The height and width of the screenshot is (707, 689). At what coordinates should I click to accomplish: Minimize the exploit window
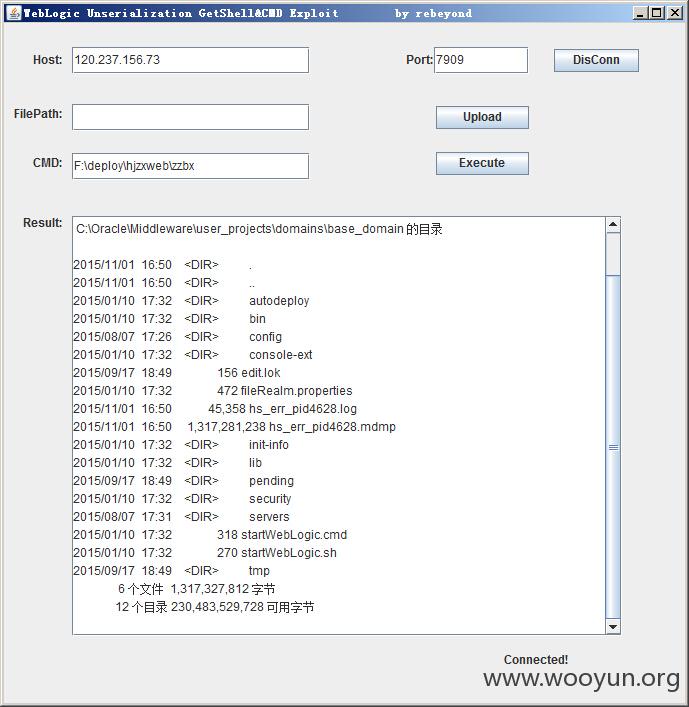[640, 13]
